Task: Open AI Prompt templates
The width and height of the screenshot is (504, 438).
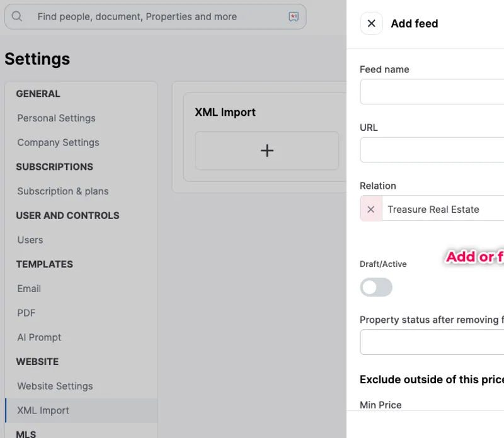Action: [39, 337]
